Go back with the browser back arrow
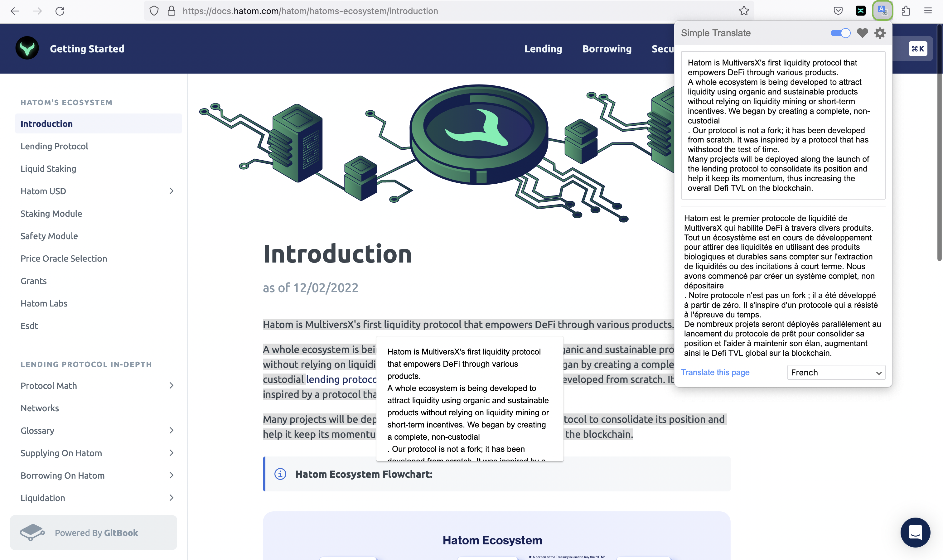 pos(15,11)
